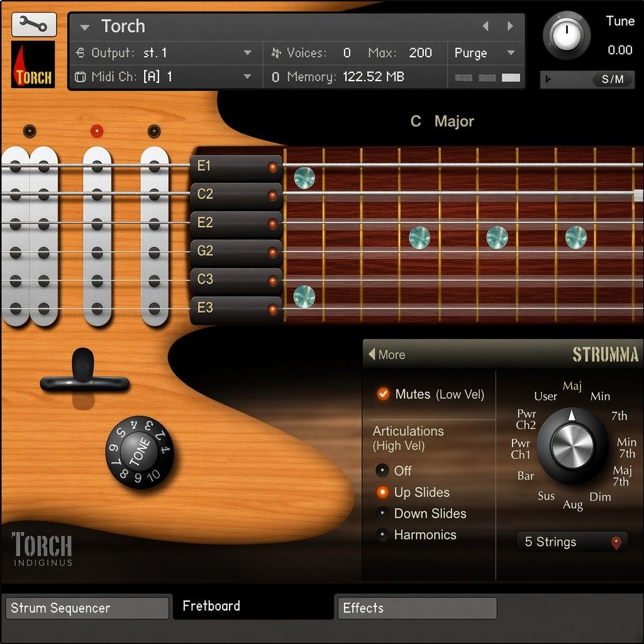Toggle the S/M solo mute button
Viewport: 644px width, 644px height.
pyautogui.click(x=613, y=79)
